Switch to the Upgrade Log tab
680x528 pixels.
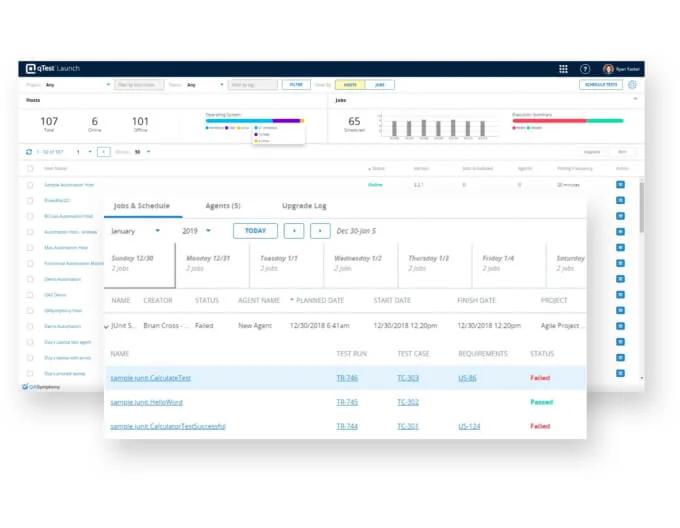[x=304, y=206]
